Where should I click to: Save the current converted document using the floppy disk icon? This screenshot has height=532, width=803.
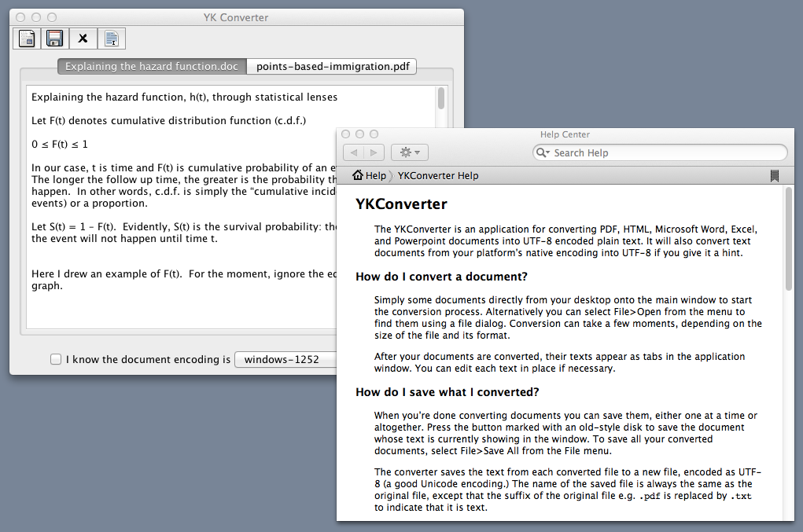pos(54,38)
